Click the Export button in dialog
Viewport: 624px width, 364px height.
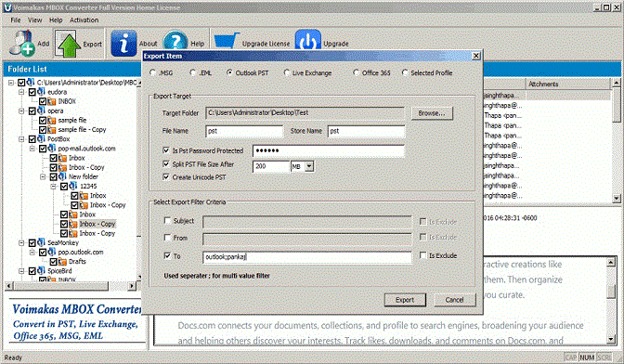coord(405,300)
